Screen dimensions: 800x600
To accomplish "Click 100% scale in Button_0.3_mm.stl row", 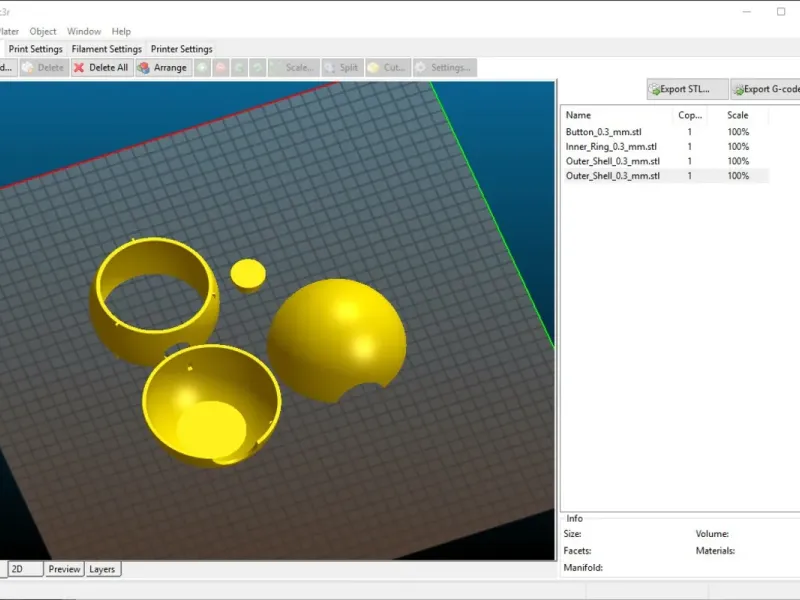I will tap(738, 132).
